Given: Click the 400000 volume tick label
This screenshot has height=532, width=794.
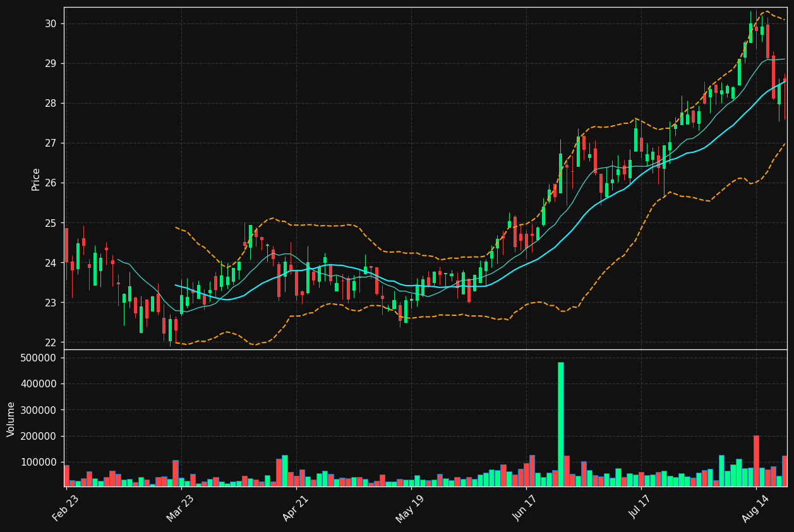Looking at the screenshot, I should (39, 384).
